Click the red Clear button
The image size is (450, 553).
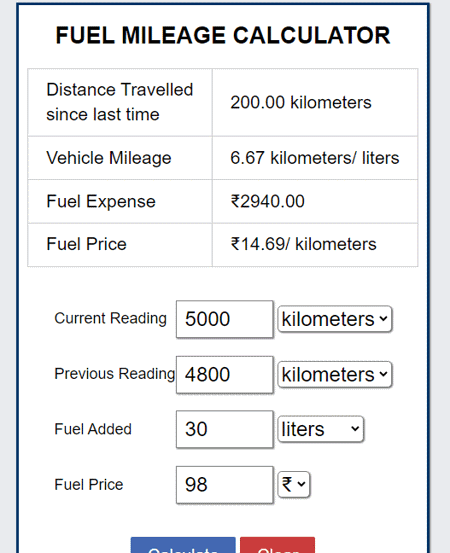(x=278, y=545)
